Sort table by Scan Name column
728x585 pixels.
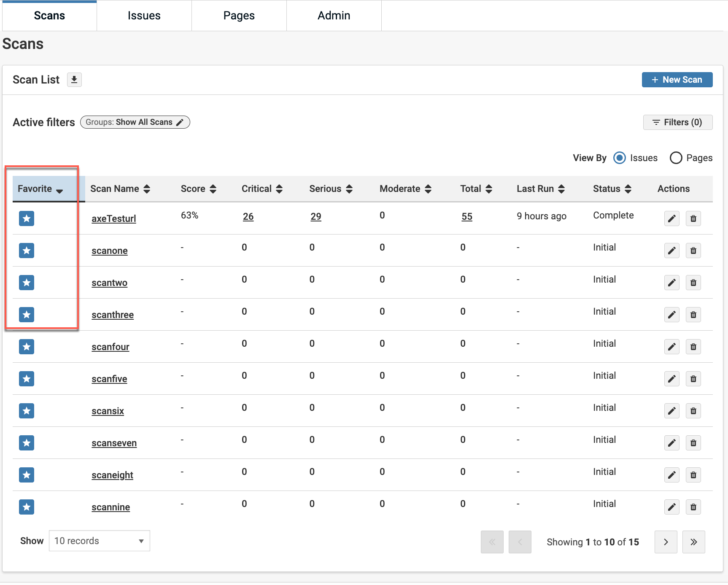coord(120,189)
